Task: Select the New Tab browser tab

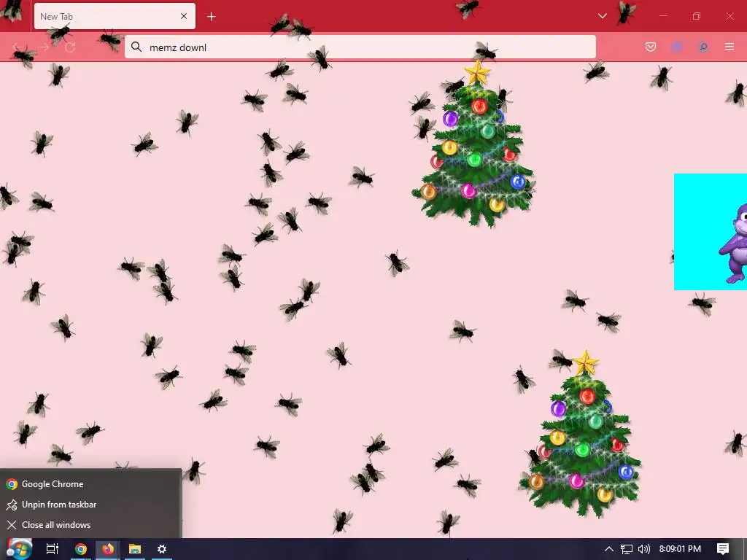Action: tap(115, 16)
